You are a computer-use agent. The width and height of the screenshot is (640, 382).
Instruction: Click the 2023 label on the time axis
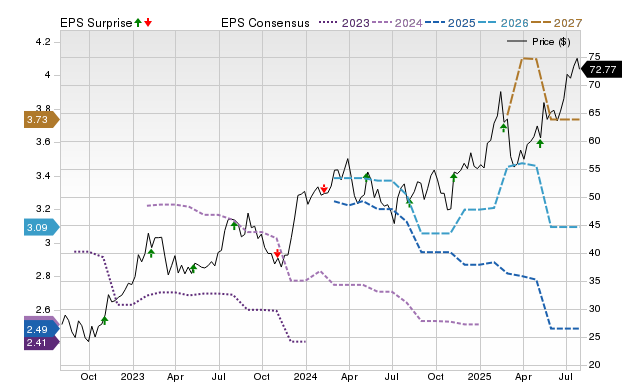tap(132, 376)
